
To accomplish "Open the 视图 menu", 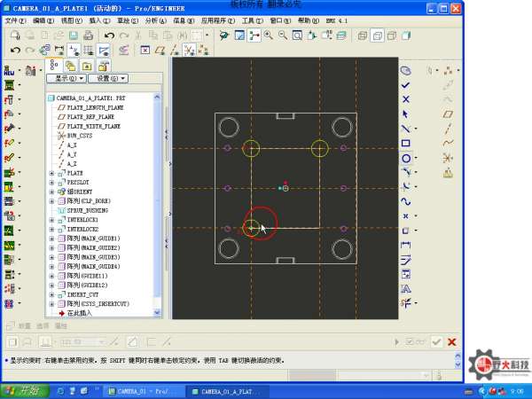I will (72, 20).
